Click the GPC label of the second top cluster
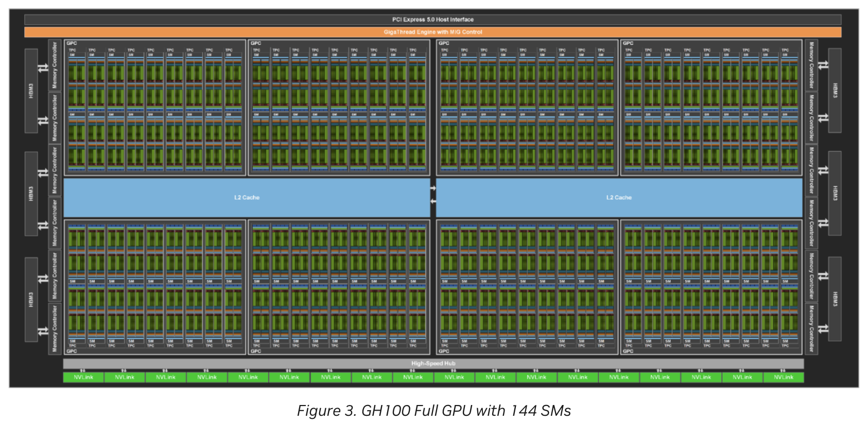Image resolution: width=868 pixels, height=423 pixels. (256, 43)
